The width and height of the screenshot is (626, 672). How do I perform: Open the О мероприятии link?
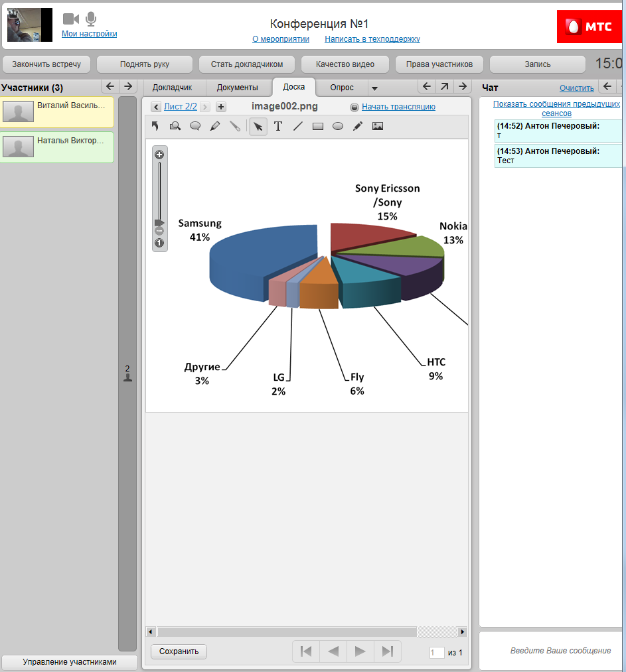pyautogui.click(x=281, y=39)
